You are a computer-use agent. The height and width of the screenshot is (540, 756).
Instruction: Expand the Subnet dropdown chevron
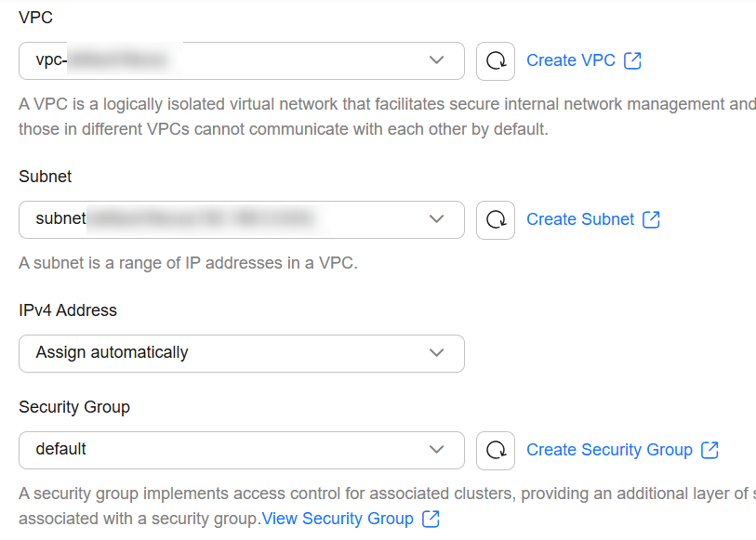[x=436, y=219]
